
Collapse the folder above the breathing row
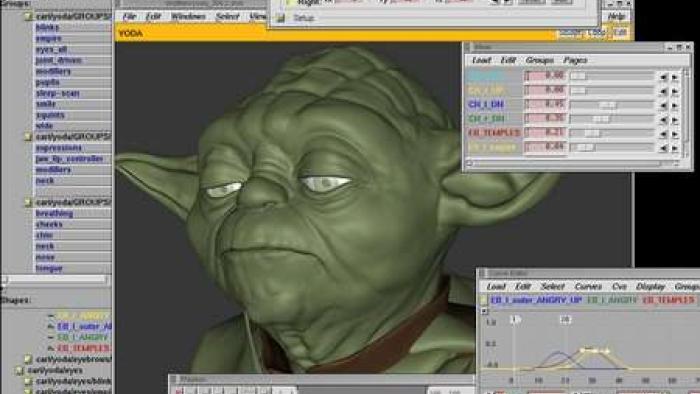point(29,203)
